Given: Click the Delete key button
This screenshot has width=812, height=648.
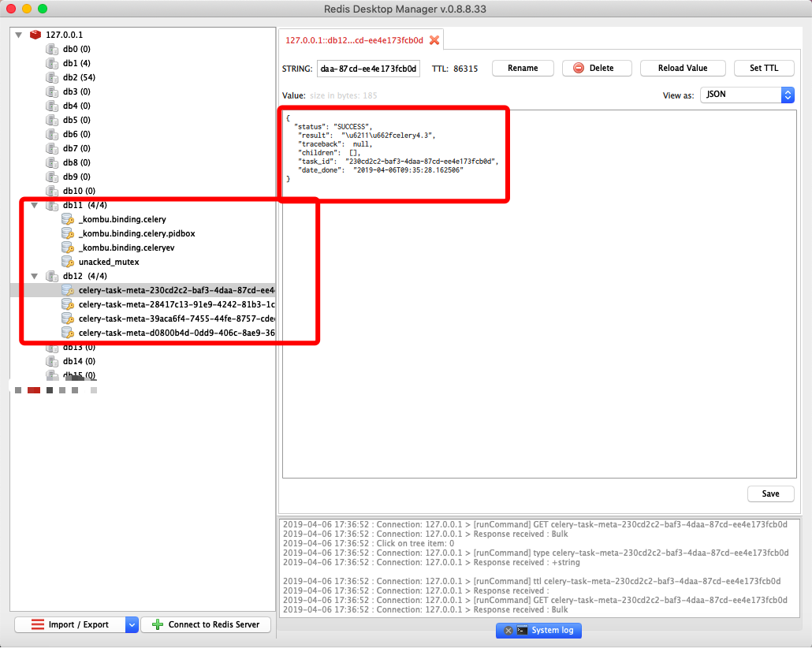Looking at the screenshot, I should click(x=597, y=68).
